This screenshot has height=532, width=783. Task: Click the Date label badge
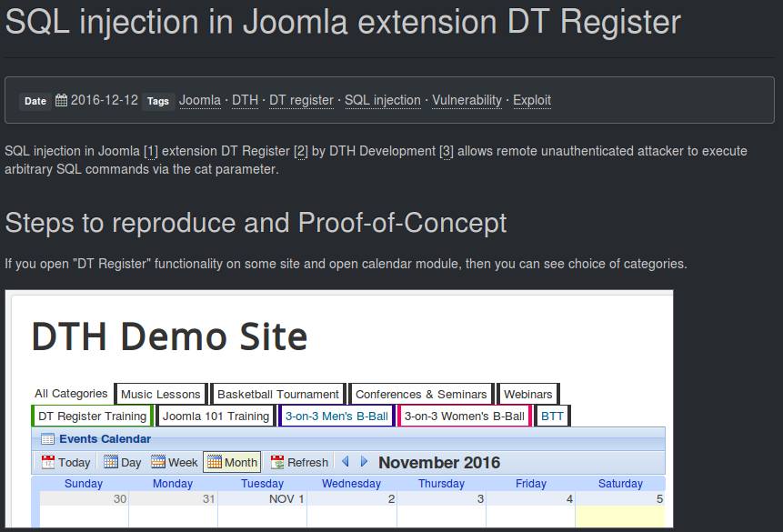pyautogui.click(x=35, y=101)
